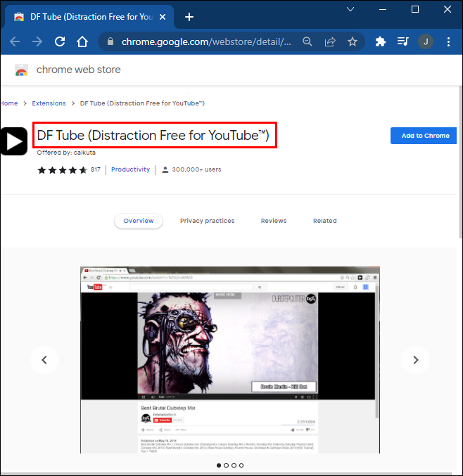Show previous screenshot with left chevron
Screen dimensions: 463x476
click(x=44, y=360)
